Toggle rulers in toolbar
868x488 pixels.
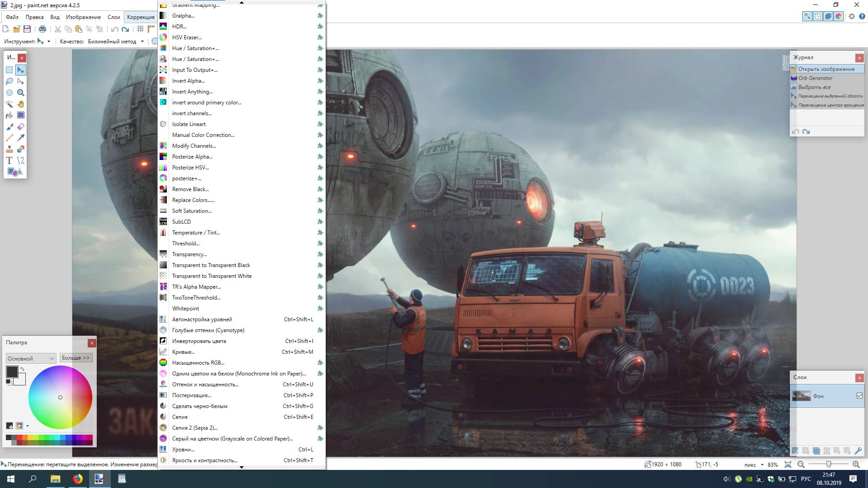point(151,29)
